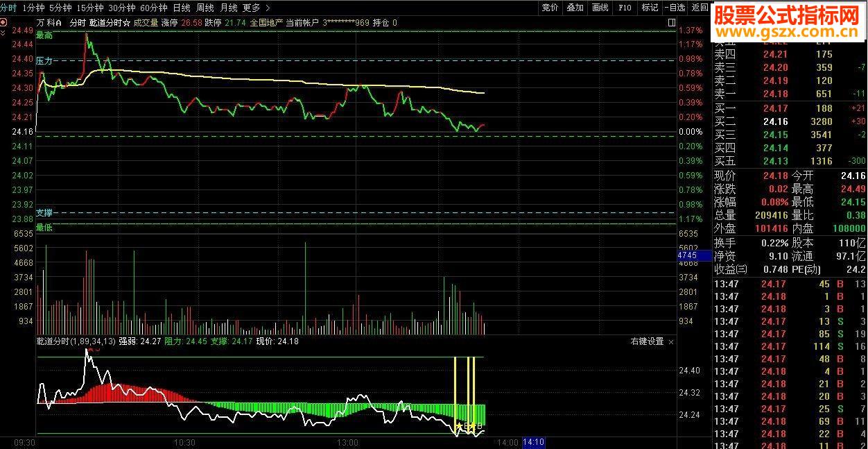Click the > arrow after 更多
The height and width of the screenshot is (449, 868).
(268, 8)
